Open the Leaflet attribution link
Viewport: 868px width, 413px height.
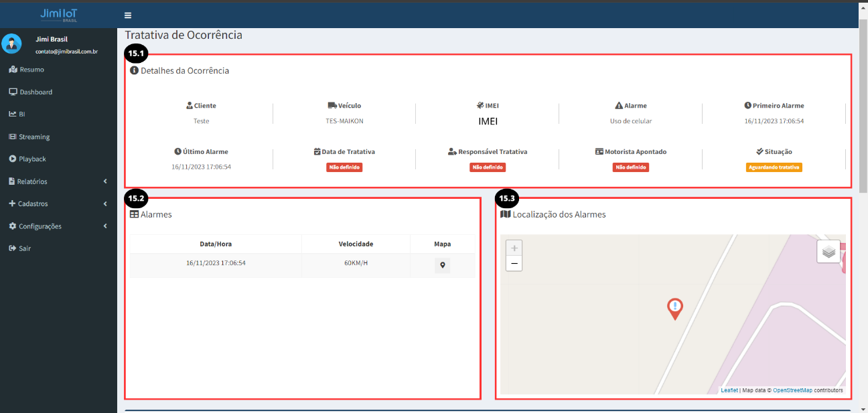[x=729, y=390]
